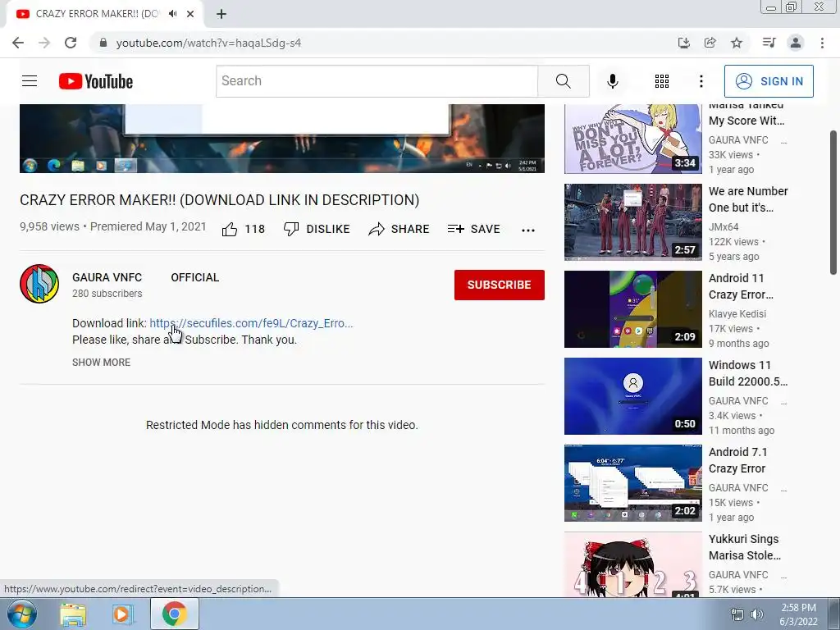Screen dimensions: 840x630
Task: Open network icon in system tray
Action: pyautogui.click(x=737, y=614)
